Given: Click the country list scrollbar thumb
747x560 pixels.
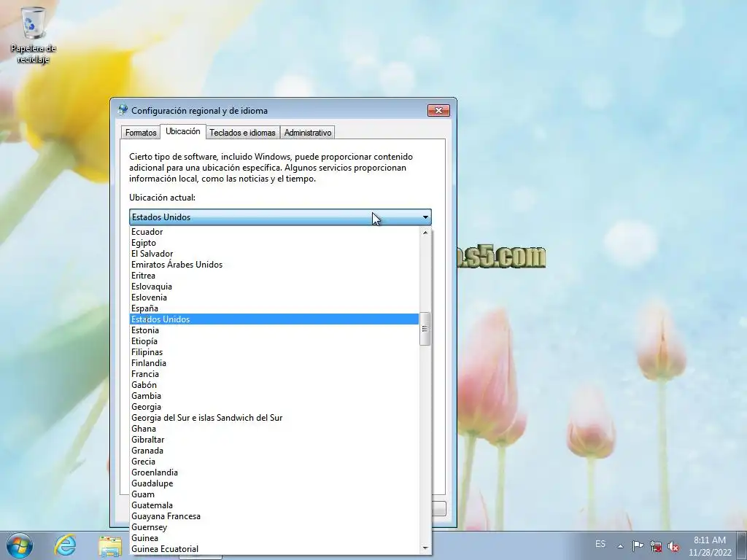Looking at the screenshot, I should click(425, 329).
